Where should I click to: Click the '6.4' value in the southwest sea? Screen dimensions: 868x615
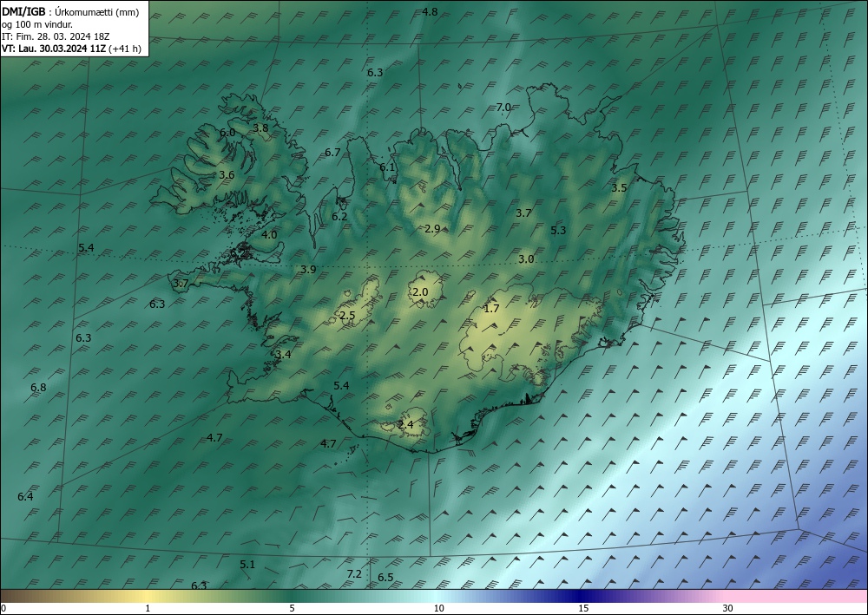(25, 497)
